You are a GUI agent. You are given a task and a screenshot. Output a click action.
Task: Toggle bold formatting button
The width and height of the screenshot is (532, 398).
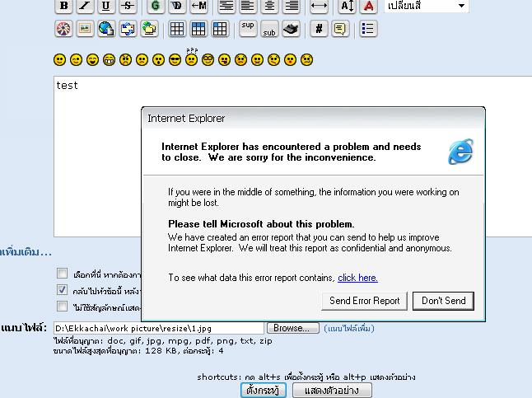(x=63, y=6)
